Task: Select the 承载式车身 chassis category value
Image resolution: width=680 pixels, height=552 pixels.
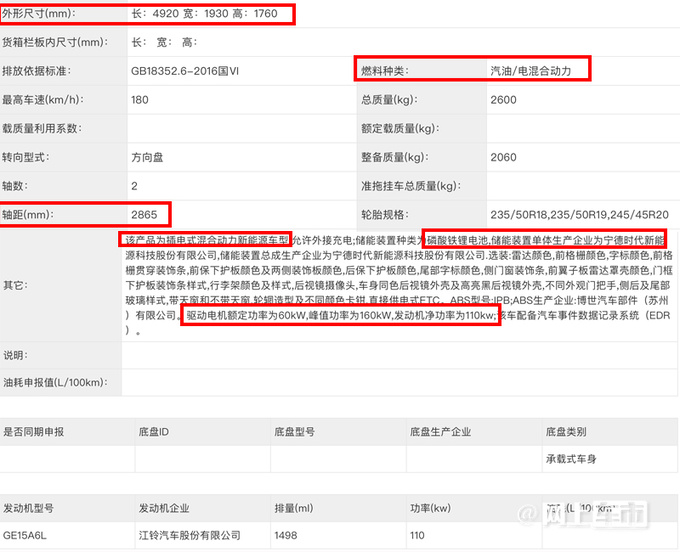Action: [x=572, y=460]
